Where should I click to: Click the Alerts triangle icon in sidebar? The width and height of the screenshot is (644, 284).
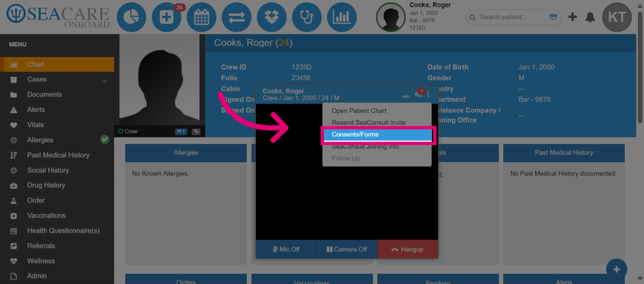click(x=13, y=110)
